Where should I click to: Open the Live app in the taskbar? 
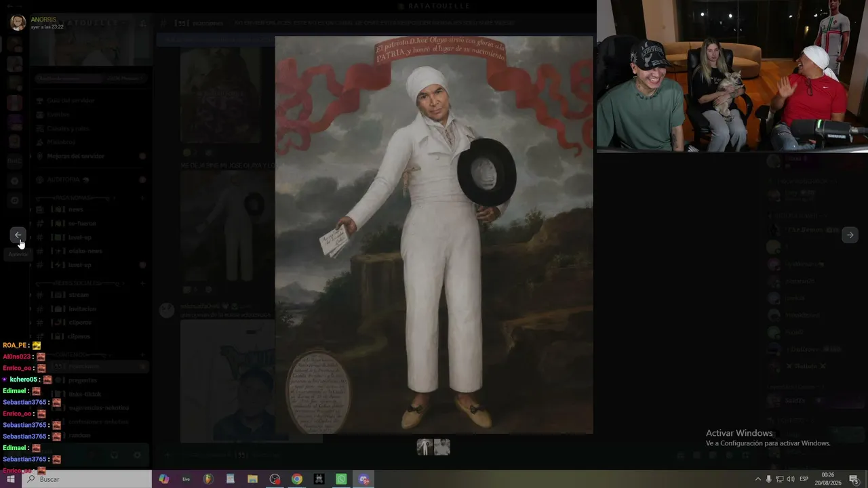coord(186,479)
